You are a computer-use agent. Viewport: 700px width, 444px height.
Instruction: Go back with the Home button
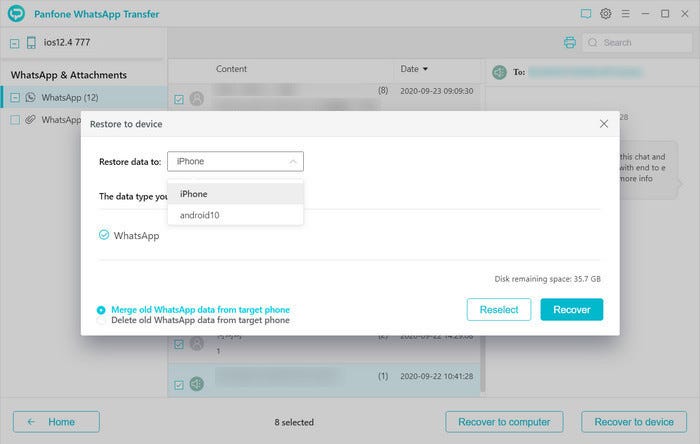click(x=56, y=422)
